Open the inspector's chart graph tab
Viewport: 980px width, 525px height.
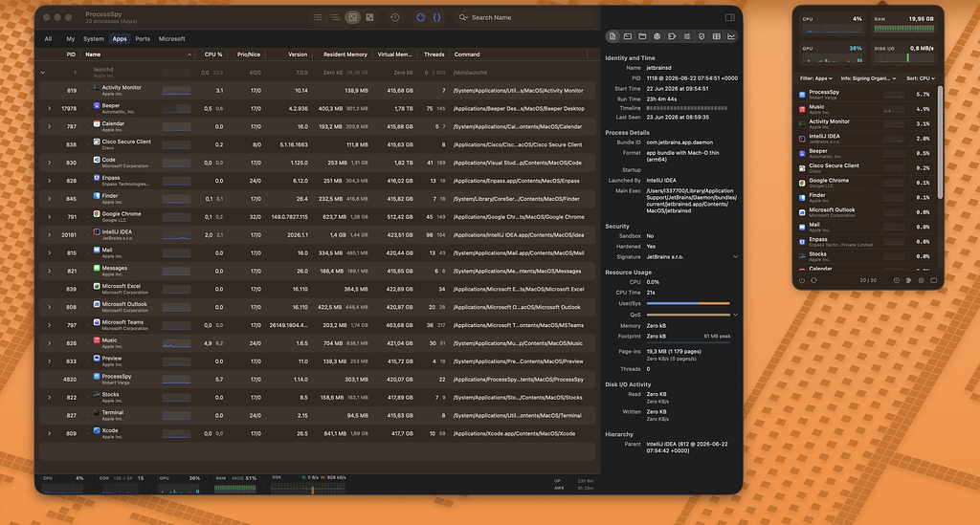(x=731, y=36)
